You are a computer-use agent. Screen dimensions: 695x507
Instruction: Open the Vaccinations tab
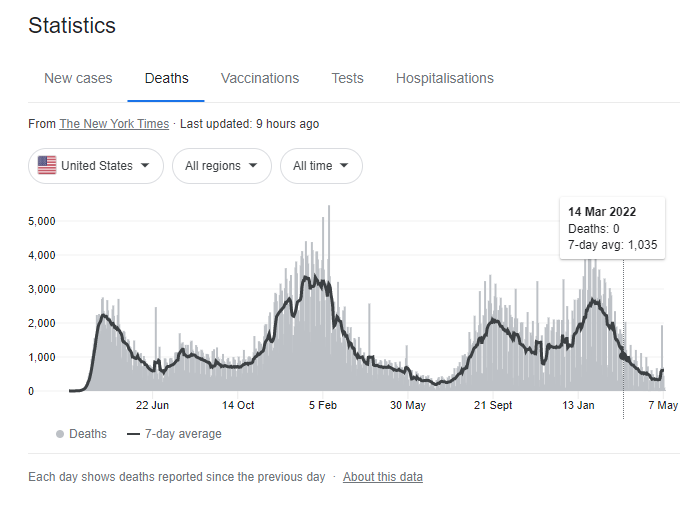pos(260,78)
